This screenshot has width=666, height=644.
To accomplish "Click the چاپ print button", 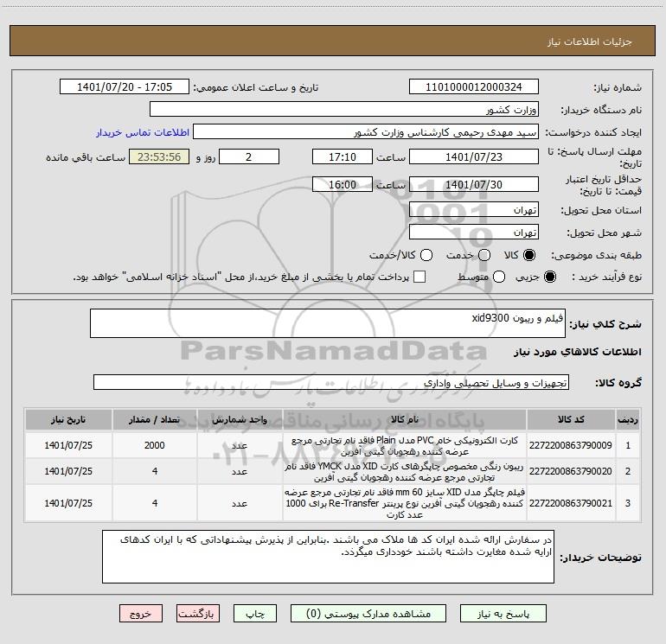I will click(x=255, y=614).
